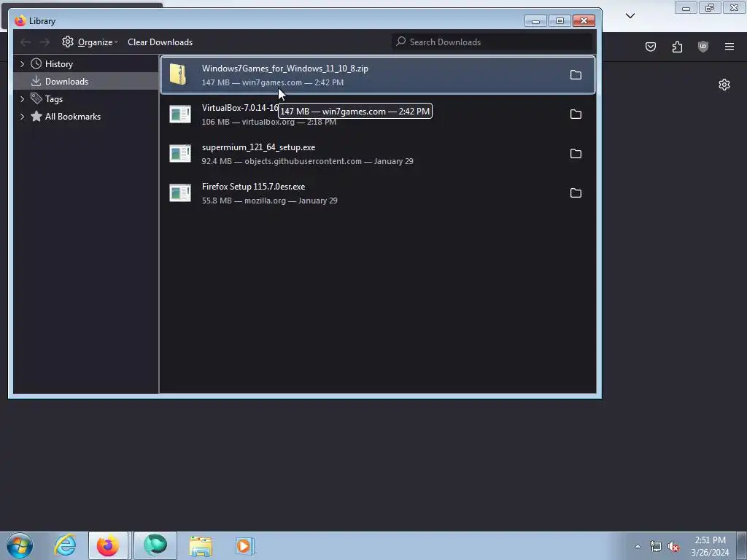Open folder for Windows7Games zip download
Screen dimensions: 747x560
click(576, 75)
